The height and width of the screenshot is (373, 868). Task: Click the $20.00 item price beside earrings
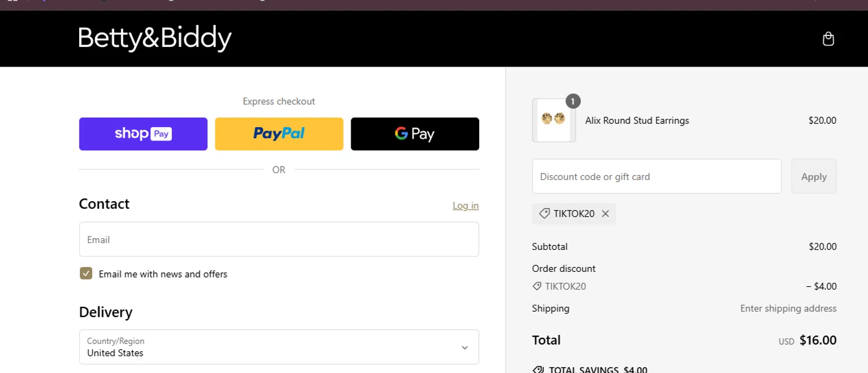coord(822,120)
